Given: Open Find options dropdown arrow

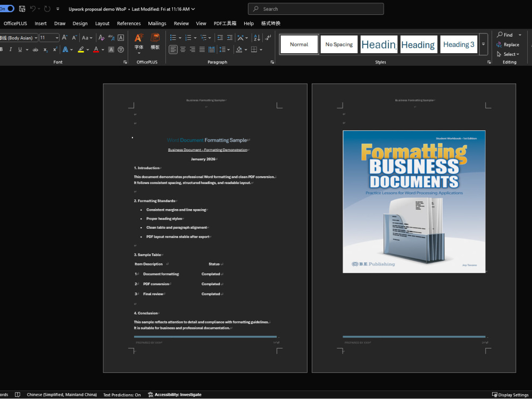Looking at the screenshot, I should (520, 35).
